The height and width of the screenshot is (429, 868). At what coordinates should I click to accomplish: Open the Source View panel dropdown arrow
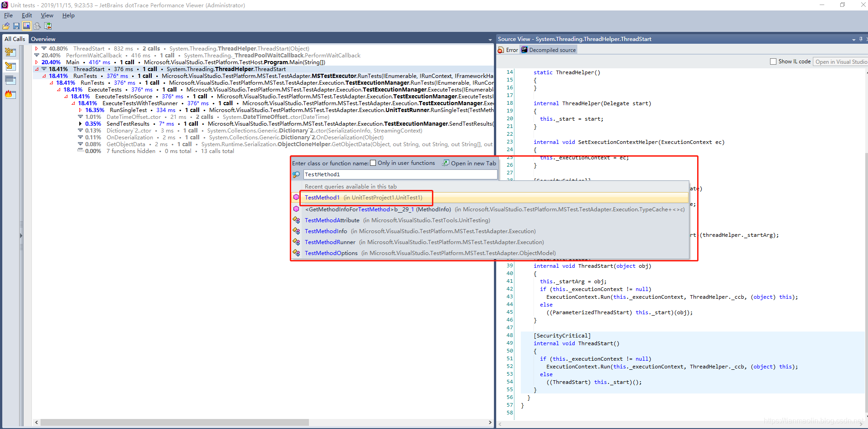point(853,40)
